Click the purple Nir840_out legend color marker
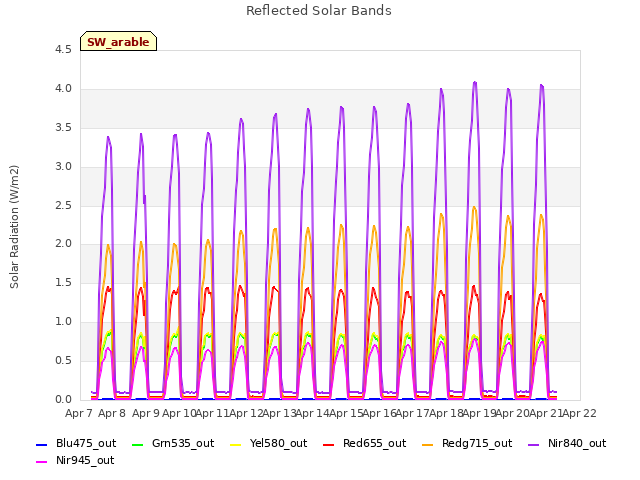 click(x=534, y=444)
